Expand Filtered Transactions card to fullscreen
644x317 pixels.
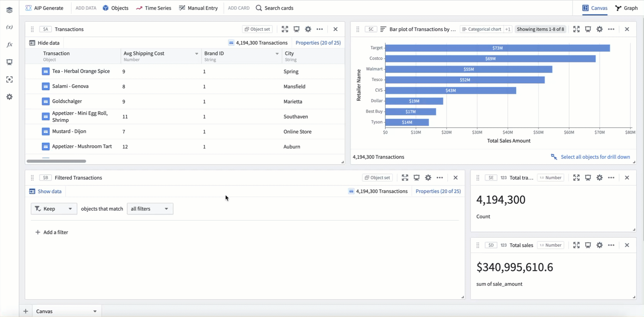pos(405,178)
